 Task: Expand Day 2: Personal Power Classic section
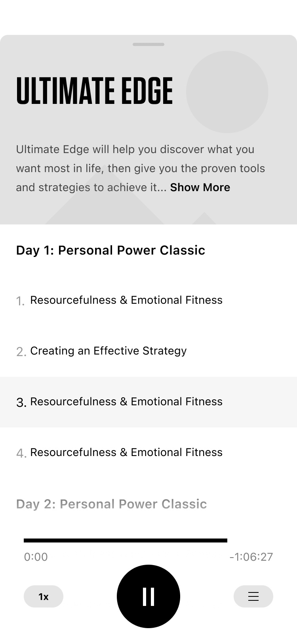pos(111,504)
